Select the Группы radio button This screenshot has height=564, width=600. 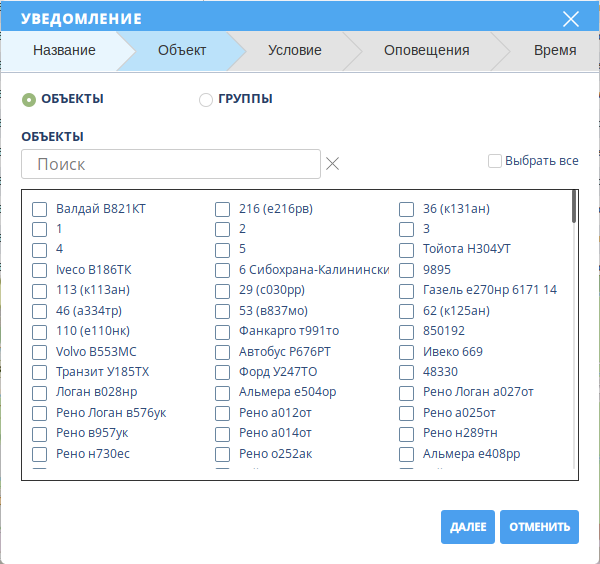pyautogui.click(x=206, y=99)
